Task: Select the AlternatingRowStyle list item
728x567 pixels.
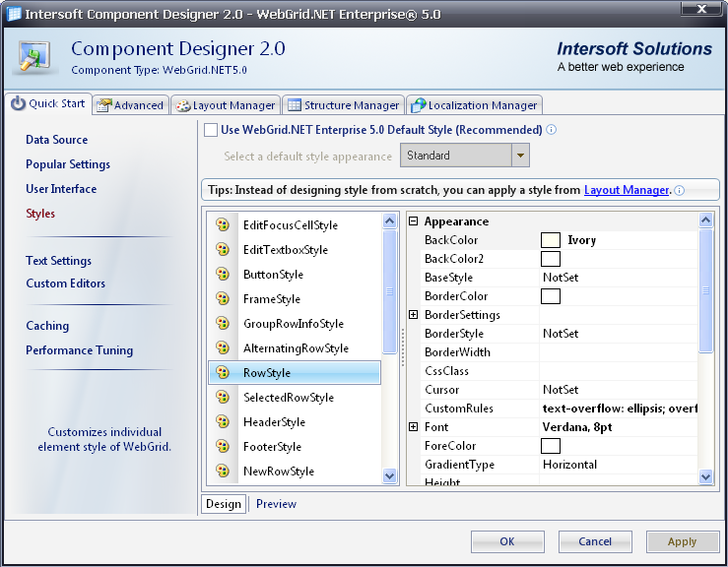Action: tap(295, 348)
